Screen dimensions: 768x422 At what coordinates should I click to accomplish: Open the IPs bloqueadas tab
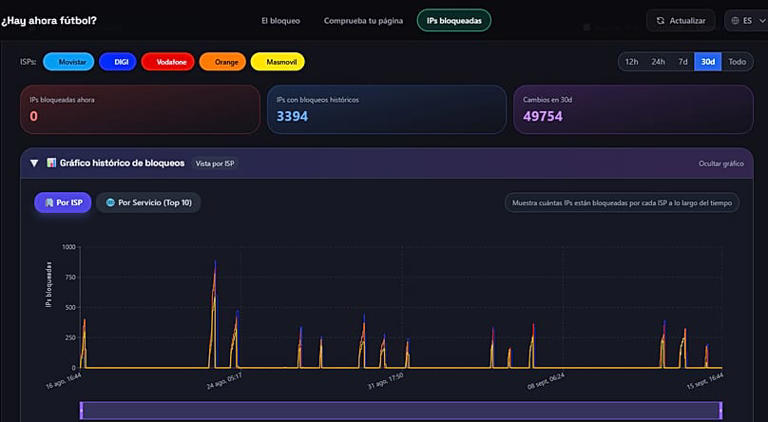(x=454, y=21)
